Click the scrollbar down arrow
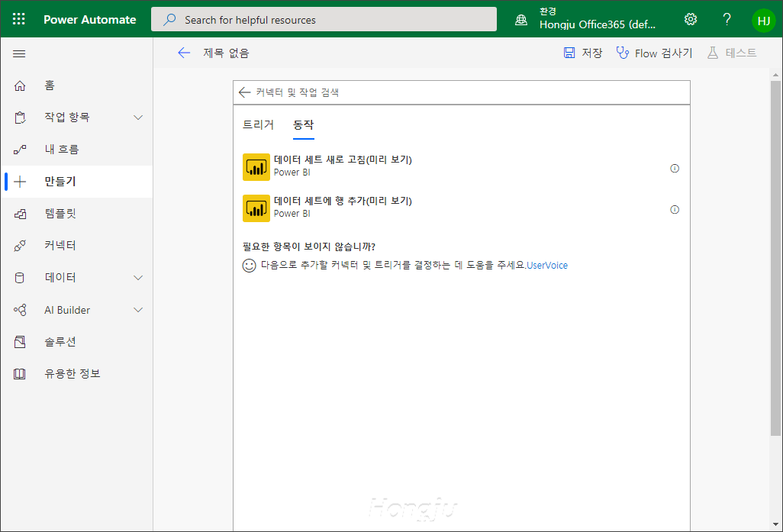 click(x=775, y=524)
